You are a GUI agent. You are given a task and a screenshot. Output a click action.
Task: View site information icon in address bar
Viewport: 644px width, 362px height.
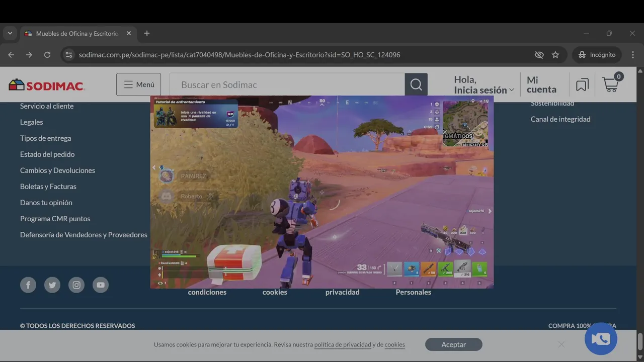tap(69, 55)
